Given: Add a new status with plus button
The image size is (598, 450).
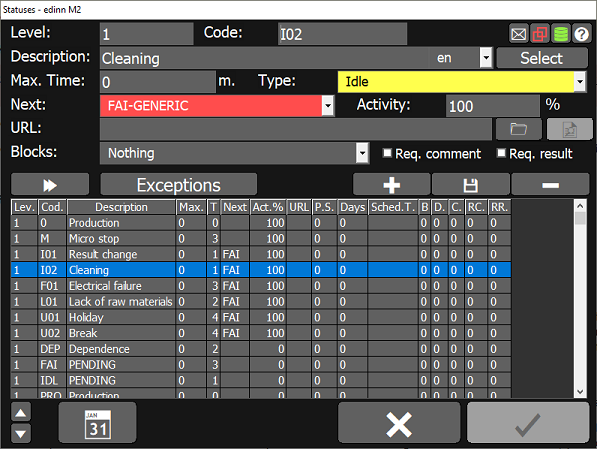Looking at the screenshot, I should (x=391, y=185).
